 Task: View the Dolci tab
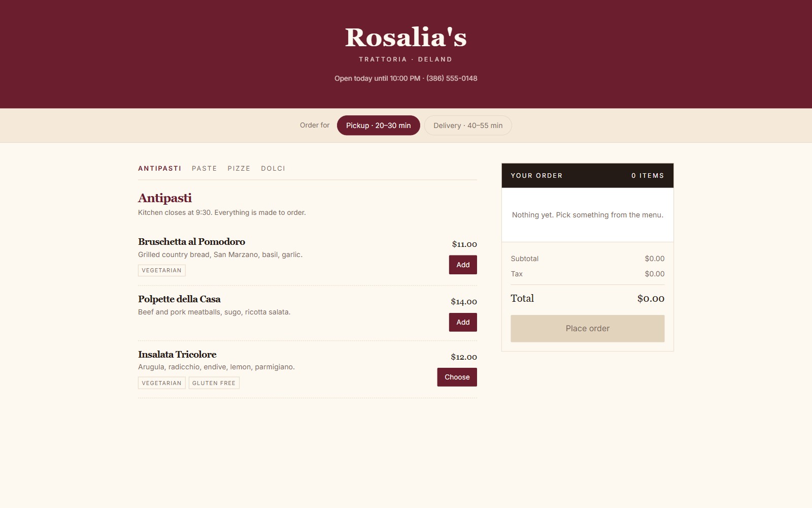tap(273, 169)
